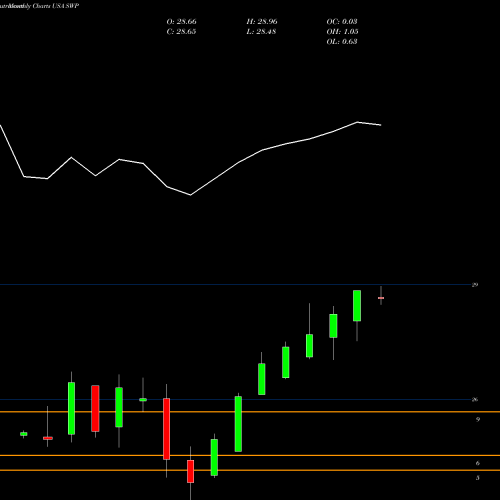Select the 'OL: 0.63' reading
Image resolution: width=500 pixels, height=500 pixels.
tap(342, 42)
